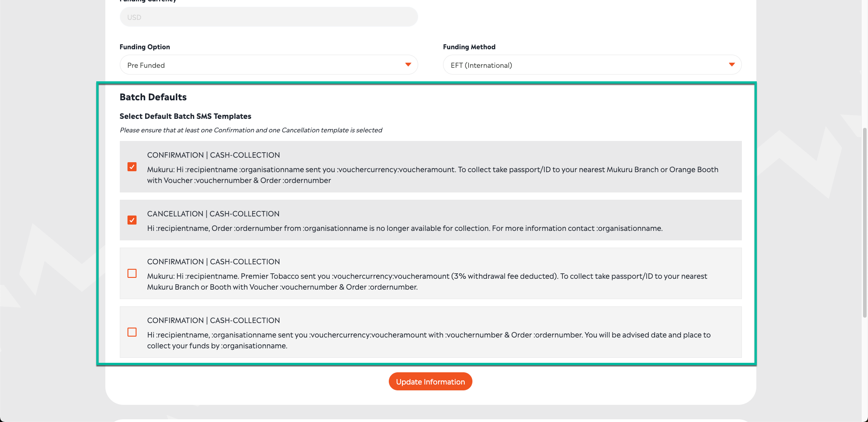Open the Funding Method dropdown showing EFT (International)
Viewport: 868px width, 422px height.
tap(591, 65)
